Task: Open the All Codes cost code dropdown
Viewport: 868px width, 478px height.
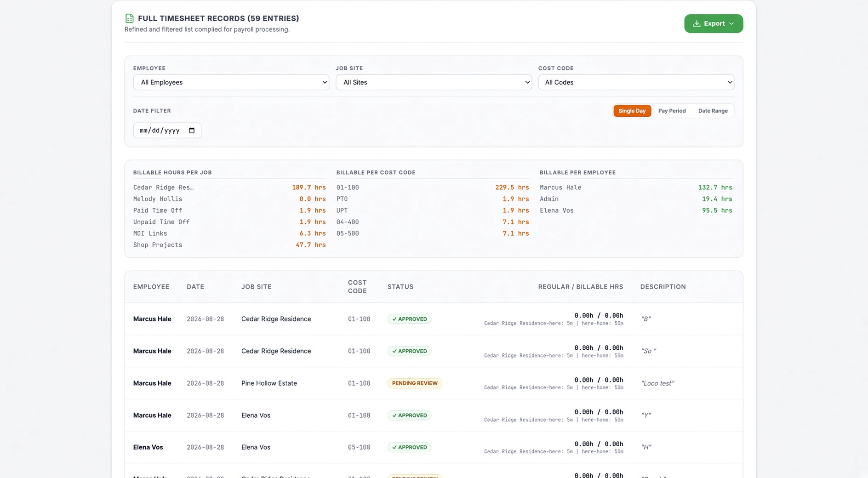Action: click(636, 82)
